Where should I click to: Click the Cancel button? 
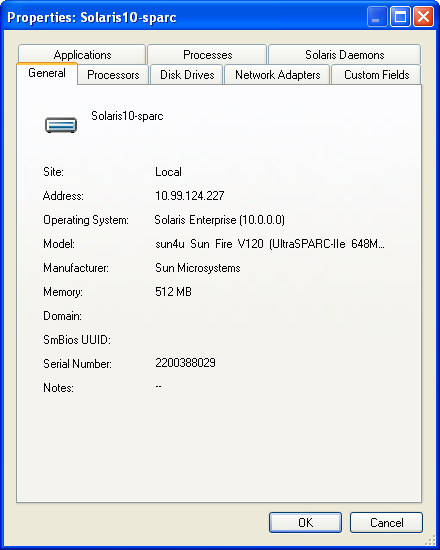point(386,522)
